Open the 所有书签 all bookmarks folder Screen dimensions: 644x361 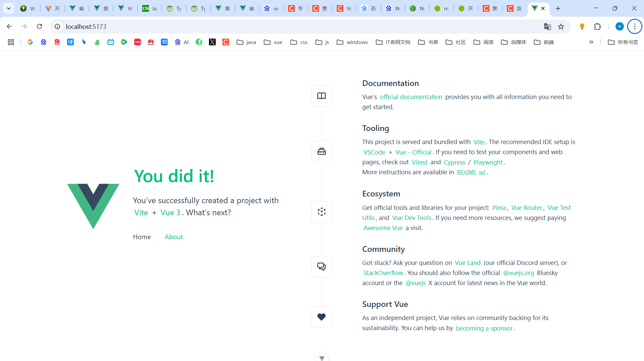(x=623, y=42)
